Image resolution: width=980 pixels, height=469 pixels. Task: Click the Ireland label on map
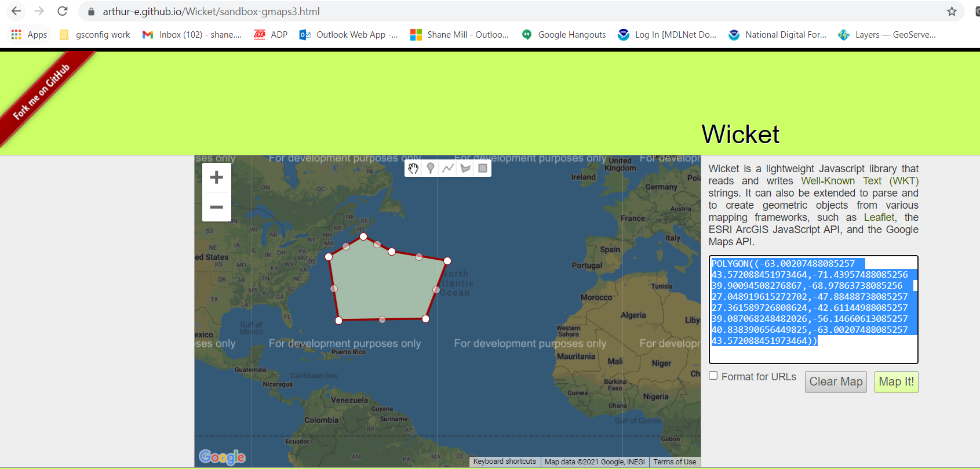pyautogui.click(x=584, y=177)
